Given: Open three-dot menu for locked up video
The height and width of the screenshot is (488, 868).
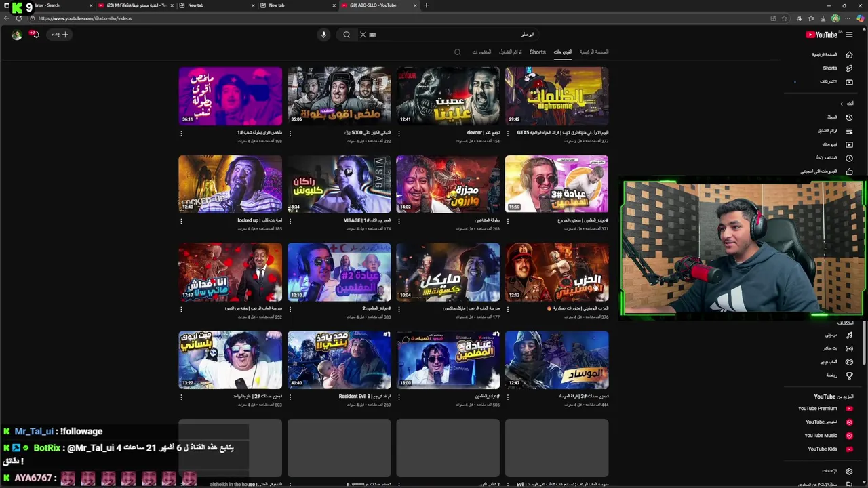Looking at the screenshot, I should [181, 222].
